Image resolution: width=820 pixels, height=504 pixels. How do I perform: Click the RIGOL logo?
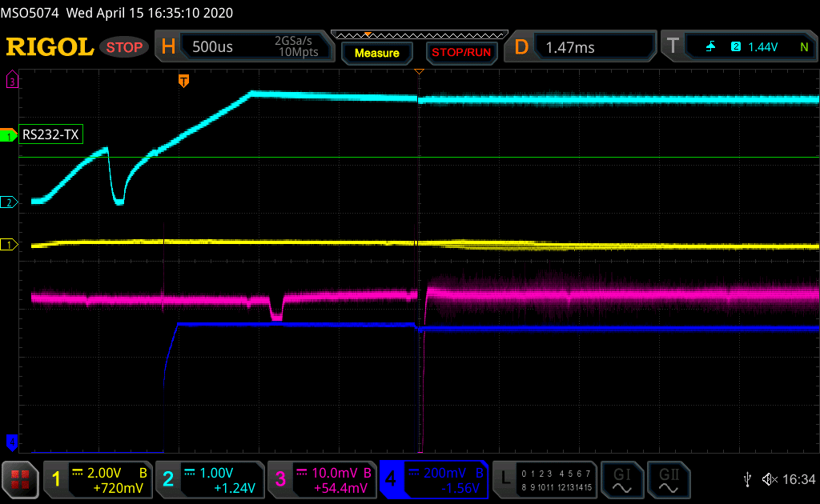(x=50, y=47)
